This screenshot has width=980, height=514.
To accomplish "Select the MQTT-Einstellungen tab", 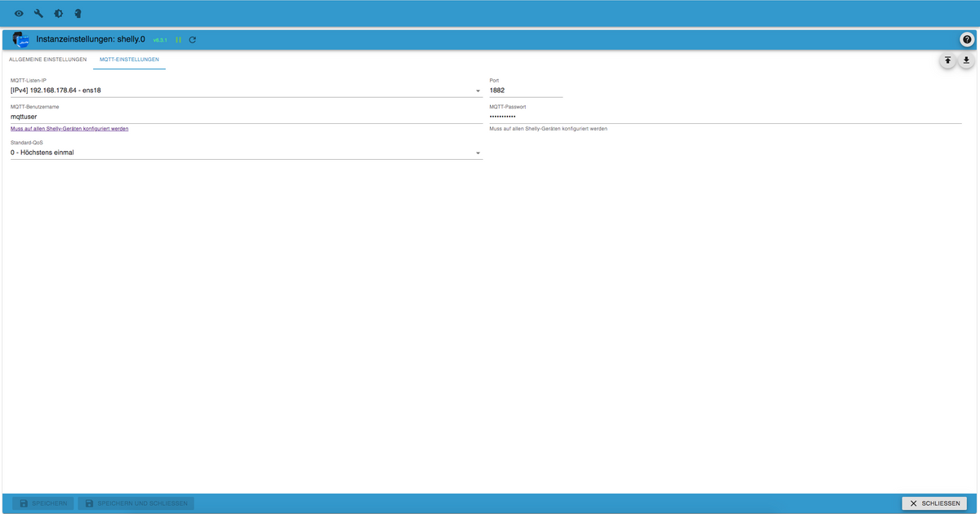I will tap(129, 60).
